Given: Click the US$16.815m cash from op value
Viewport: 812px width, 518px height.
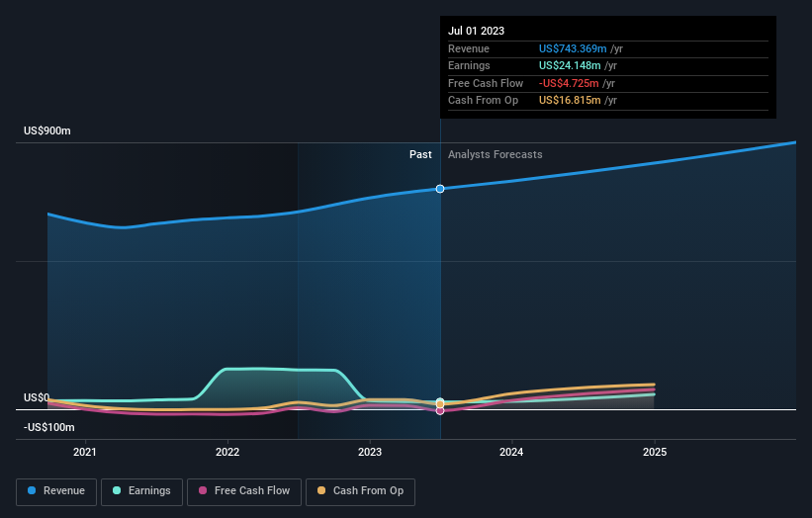Looking at the screenshot, I should tap(570, 101).
